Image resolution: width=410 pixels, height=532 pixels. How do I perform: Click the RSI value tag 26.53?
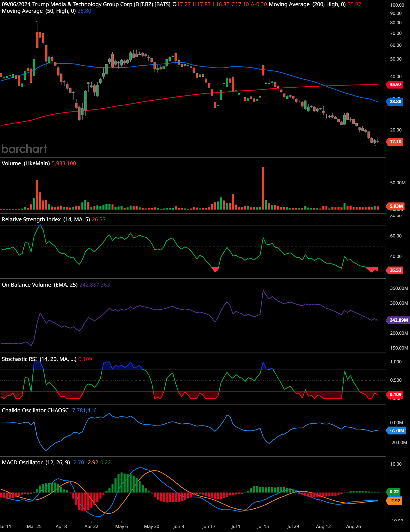tap(395, 270)
